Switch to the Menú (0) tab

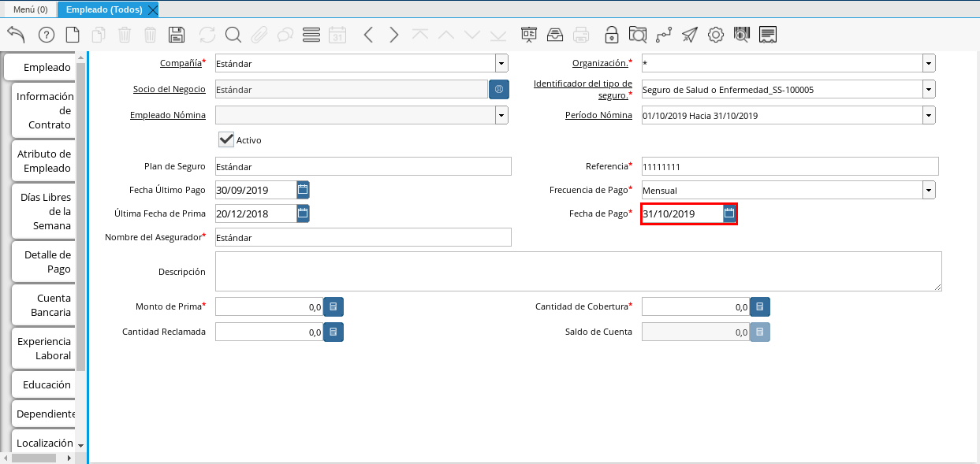pyautogui.click(x=31, y=9)
